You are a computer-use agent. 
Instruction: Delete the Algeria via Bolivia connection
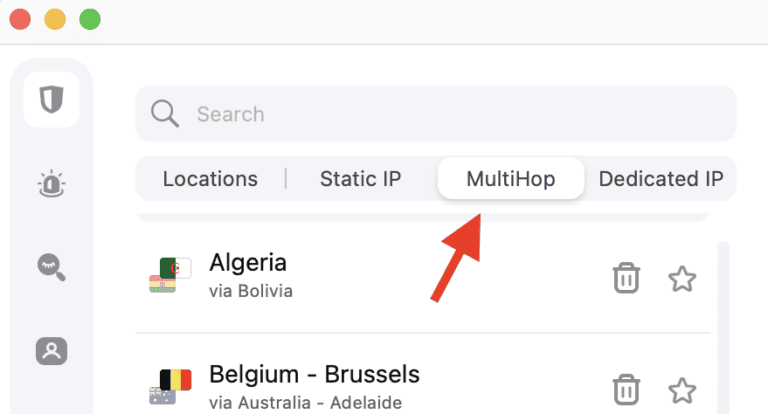626,278
